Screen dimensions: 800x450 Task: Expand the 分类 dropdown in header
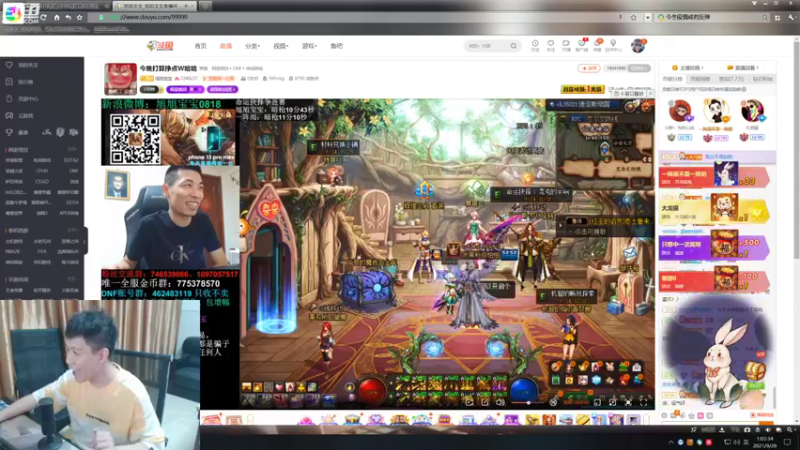click(x=252, y=46)
